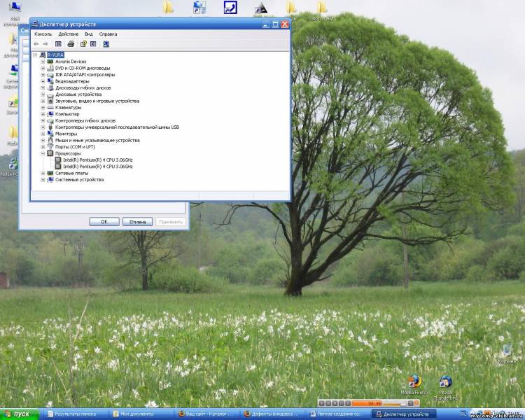This screenshot has width=525, height=420.
Task: Open the black triangle shortcut desktop icon
Action: tap(261, 9)
